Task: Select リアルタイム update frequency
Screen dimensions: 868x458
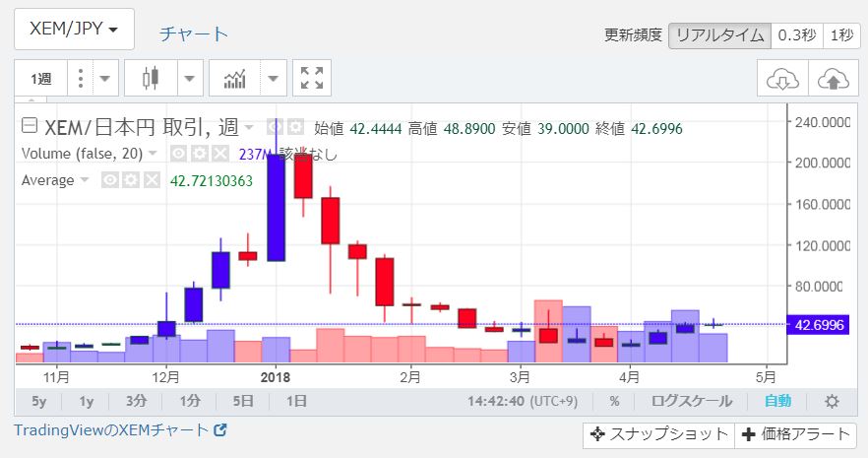Action: [x=719, y=35]
